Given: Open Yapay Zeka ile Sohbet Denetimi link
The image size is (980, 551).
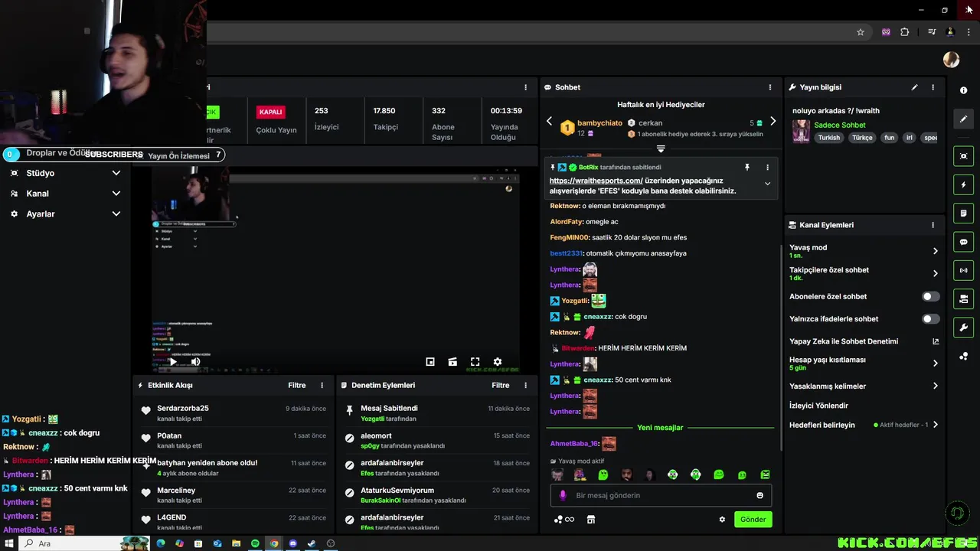Looking at the screenshot, I should tap(935, 341).
